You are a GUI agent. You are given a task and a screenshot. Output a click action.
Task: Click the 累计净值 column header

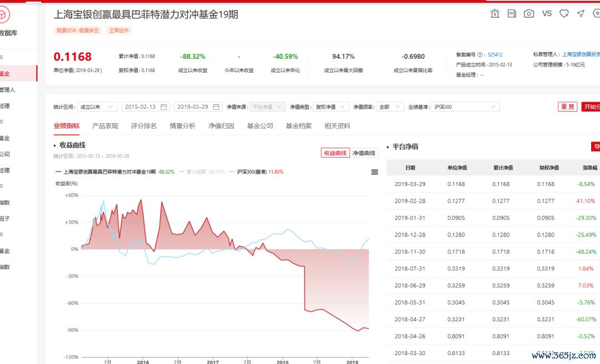point(503,168)
